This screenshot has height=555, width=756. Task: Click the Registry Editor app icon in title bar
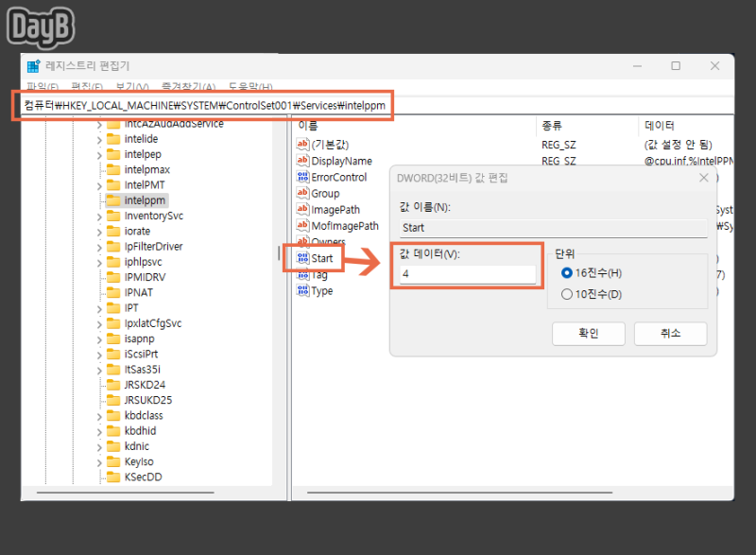click(x=34, y=66)
